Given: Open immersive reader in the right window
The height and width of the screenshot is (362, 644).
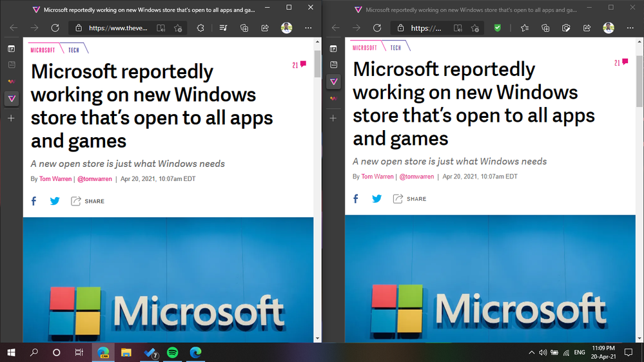Looking at the screenshot, I should (x=458, y=28).
